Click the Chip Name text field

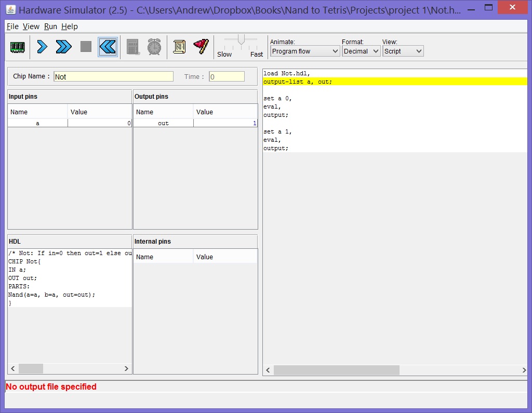pos(113,76)
